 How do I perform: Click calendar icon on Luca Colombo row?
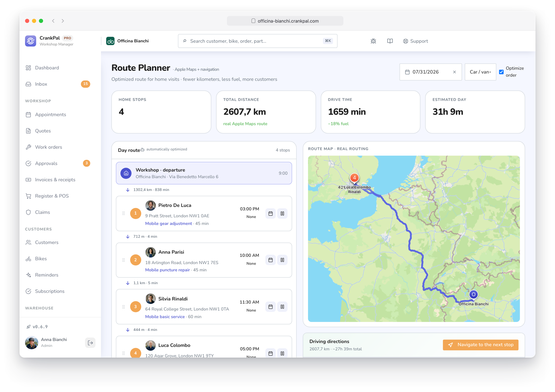click(271, 353)
